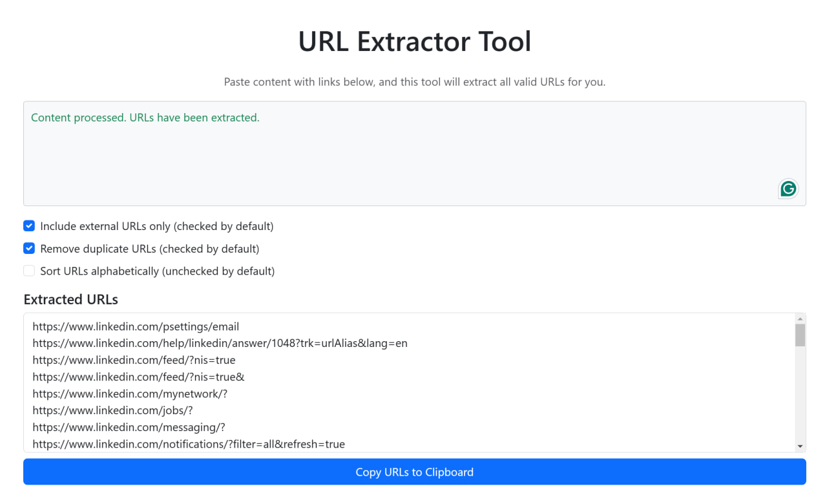Click the 'Content processed' status message
Viewport: 827px width, 504px height.
point(145,118)
